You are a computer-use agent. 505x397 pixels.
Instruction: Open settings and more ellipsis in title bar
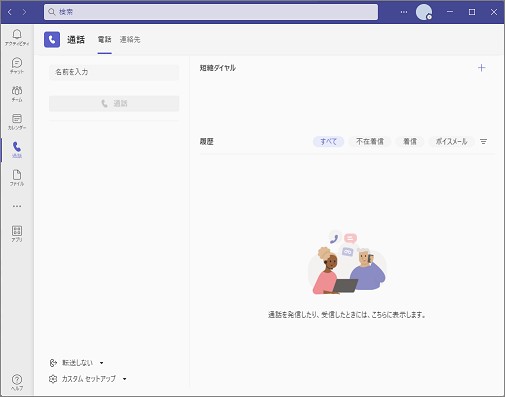coord(404,12)
